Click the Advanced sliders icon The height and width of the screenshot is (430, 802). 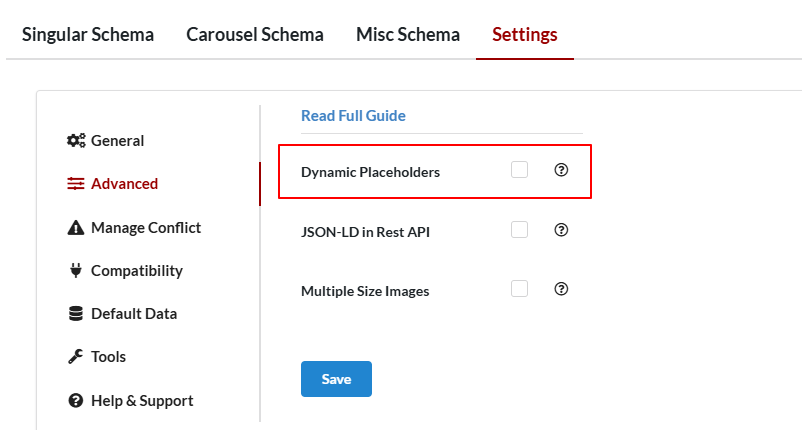point(76,184)
